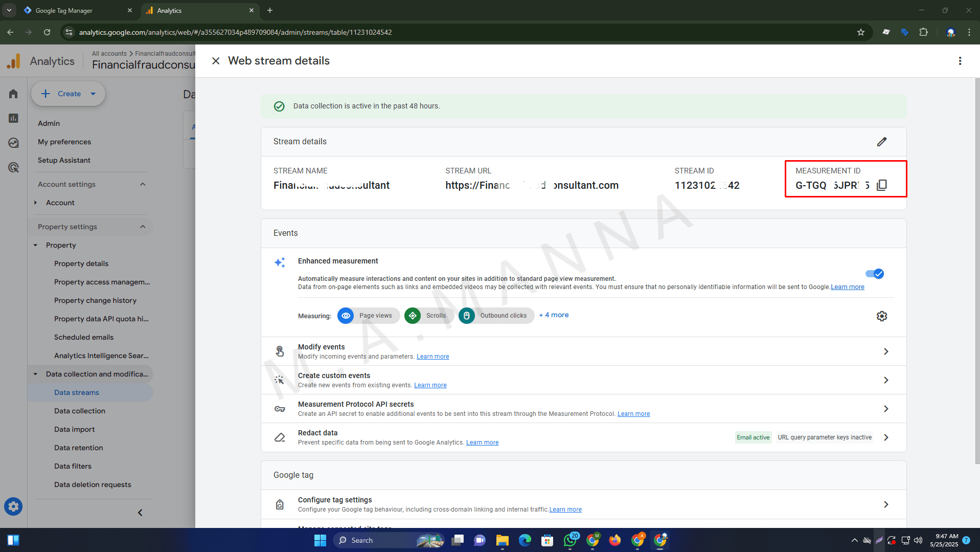The height and width of the screenshot is (552, 980).
Task: Collapse the Property settings section
Action: 143,227
